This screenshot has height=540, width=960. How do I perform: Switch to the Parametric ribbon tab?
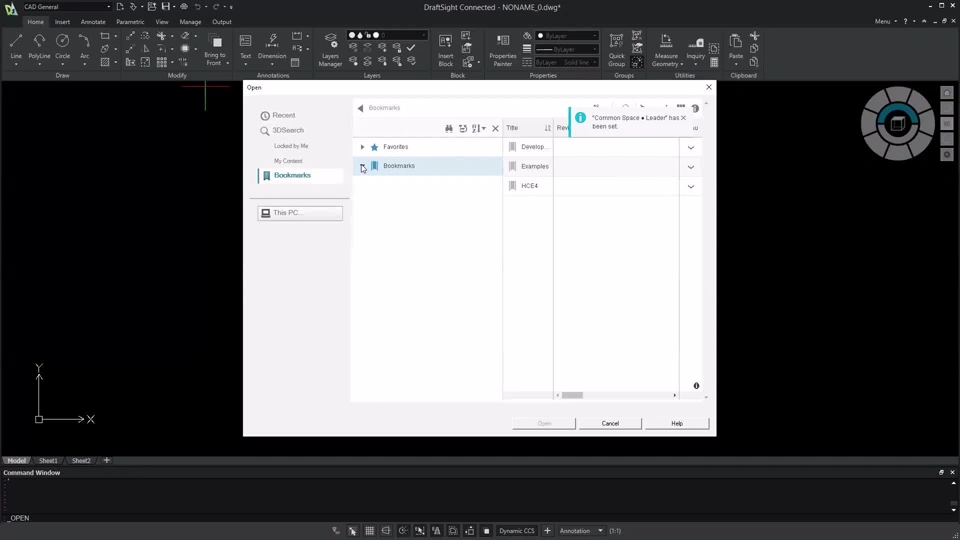[x=130, y=22]
